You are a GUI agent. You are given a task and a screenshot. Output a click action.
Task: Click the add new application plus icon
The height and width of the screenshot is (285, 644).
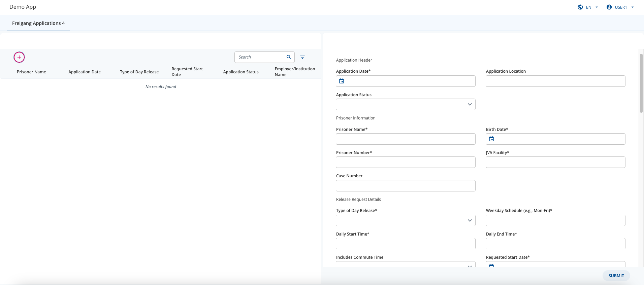coord(19,57)
